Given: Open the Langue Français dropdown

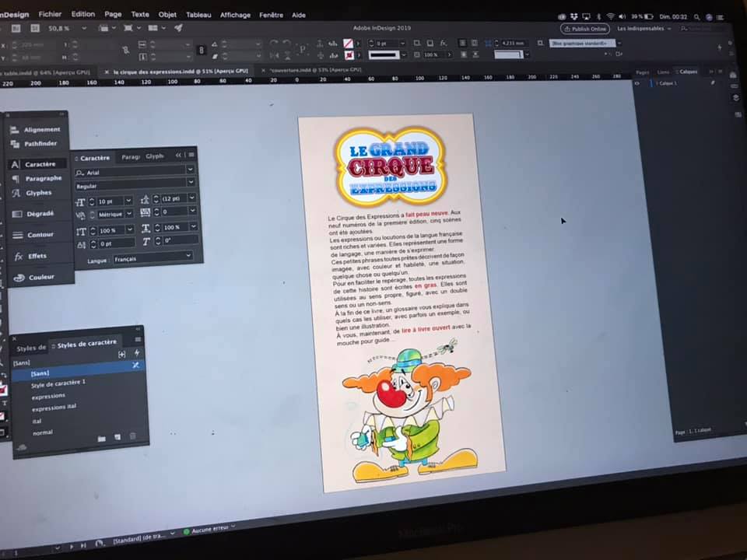Looking at the screenshot, I should pos(188,256).
